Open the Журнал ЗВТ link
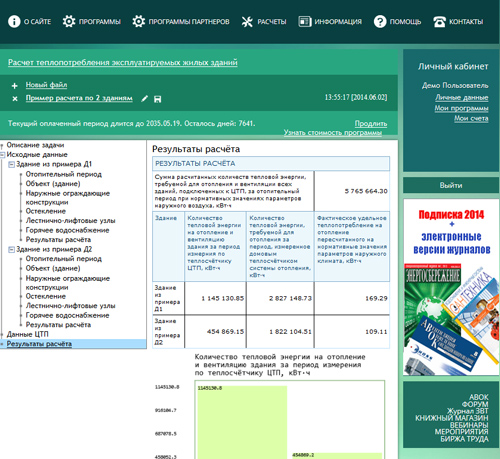Image resolution: width=500 pixels, height=459 pixels. pos(468,411)
